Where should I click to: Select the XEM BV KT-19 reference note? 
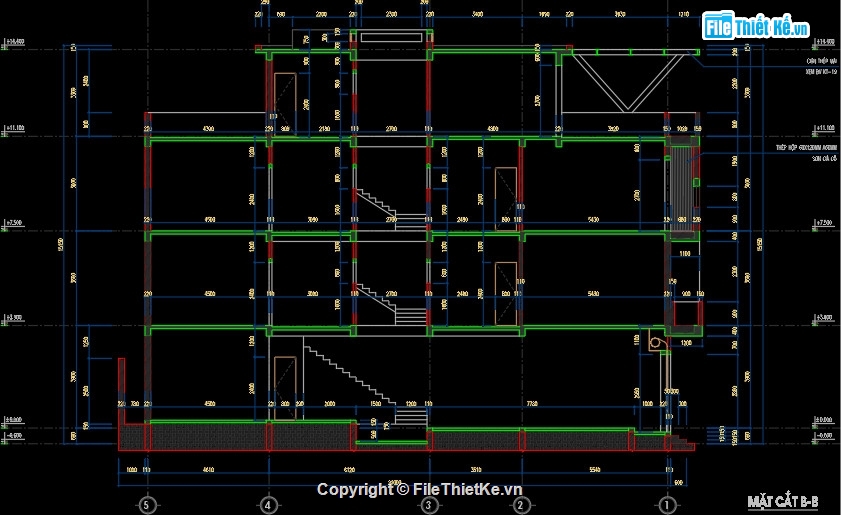coord(821,71)
